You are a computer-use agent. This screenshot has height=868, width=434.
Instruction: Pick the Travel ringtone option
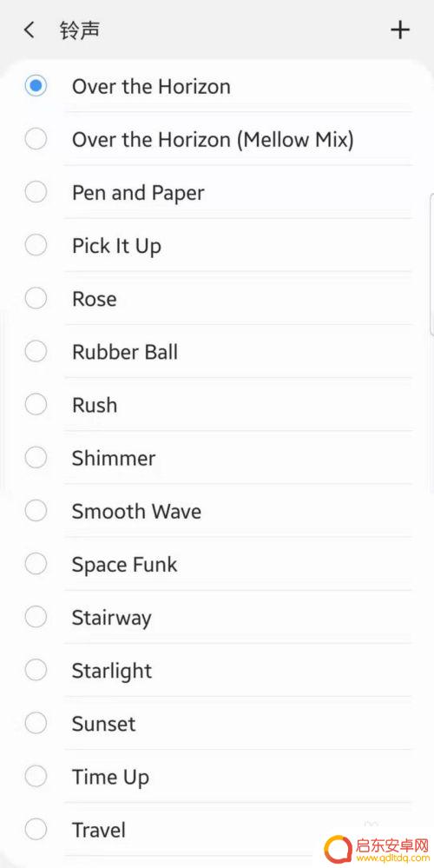point(217,831)
